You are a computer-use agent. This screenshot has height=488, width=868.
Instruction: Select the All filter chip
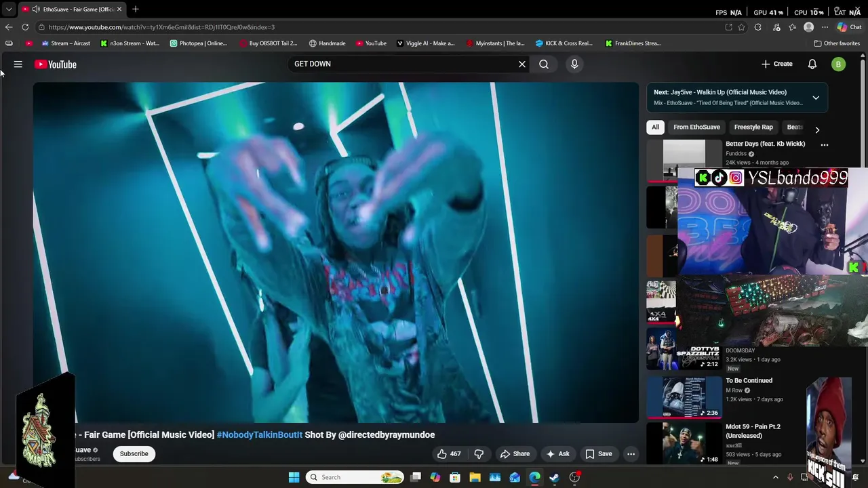tap(655, 127)
